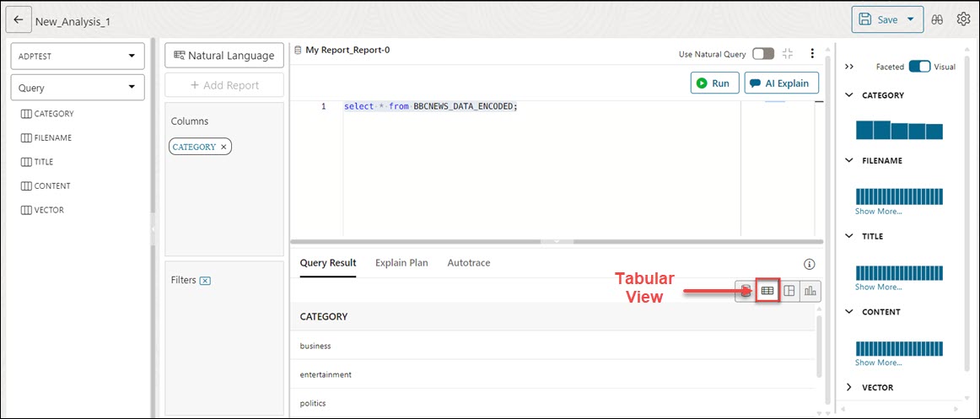Click the info icon in results panel
This screenshot has width=980, height=419.
pos(810,264)
